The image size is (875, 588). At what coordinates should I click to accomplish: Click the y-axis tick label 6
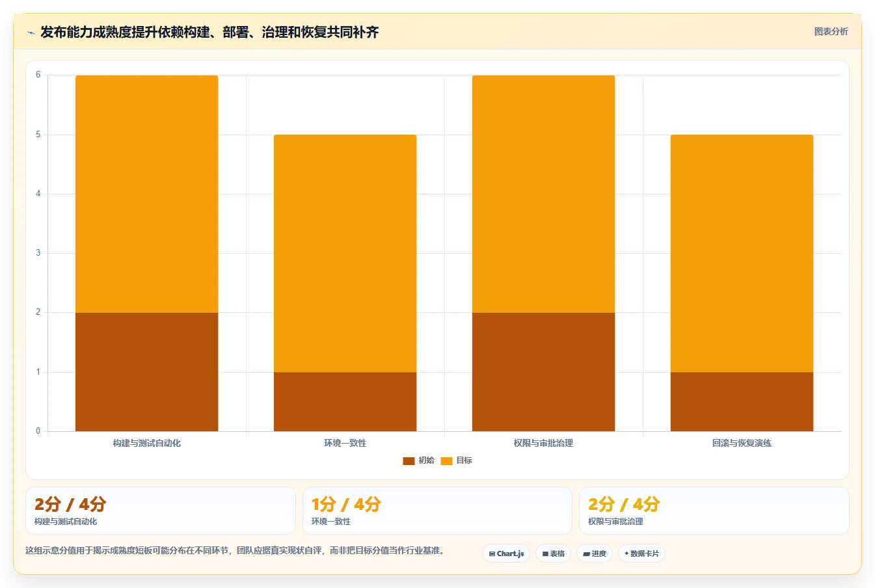38,75
